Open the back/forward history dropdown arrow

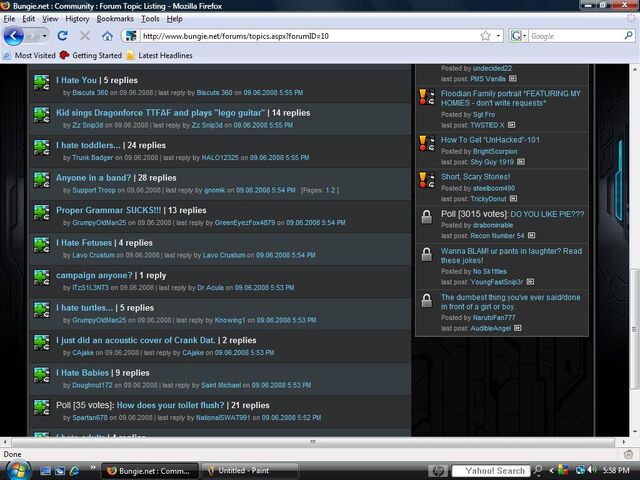[x=44, y=36]
